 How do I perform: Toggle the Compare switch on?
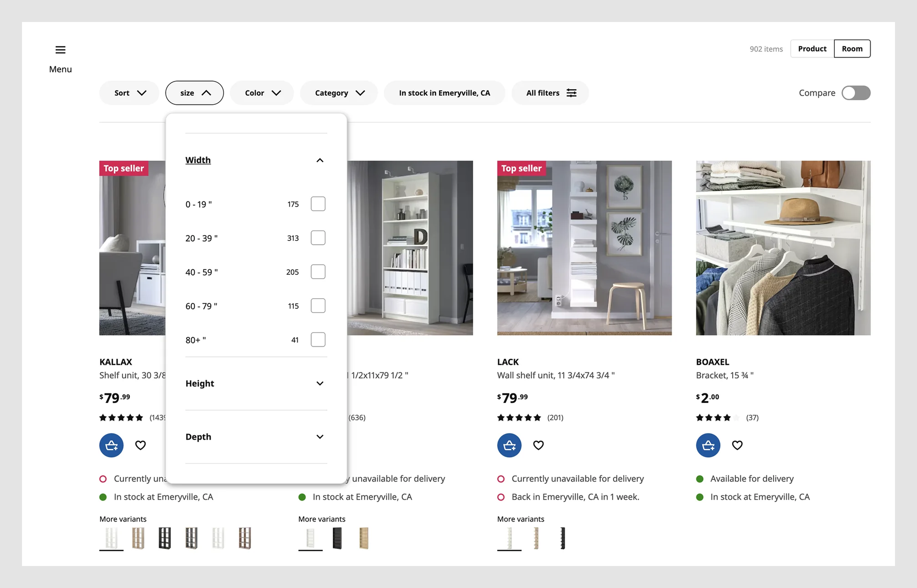click(856, 93)
